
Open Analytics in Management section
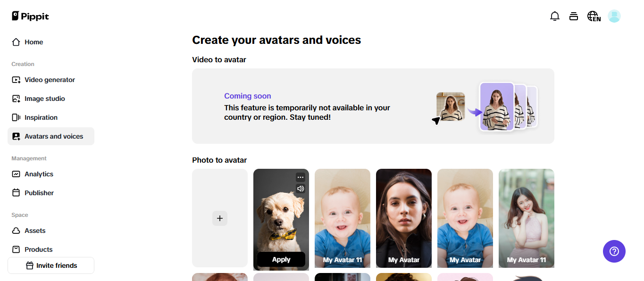39,174
